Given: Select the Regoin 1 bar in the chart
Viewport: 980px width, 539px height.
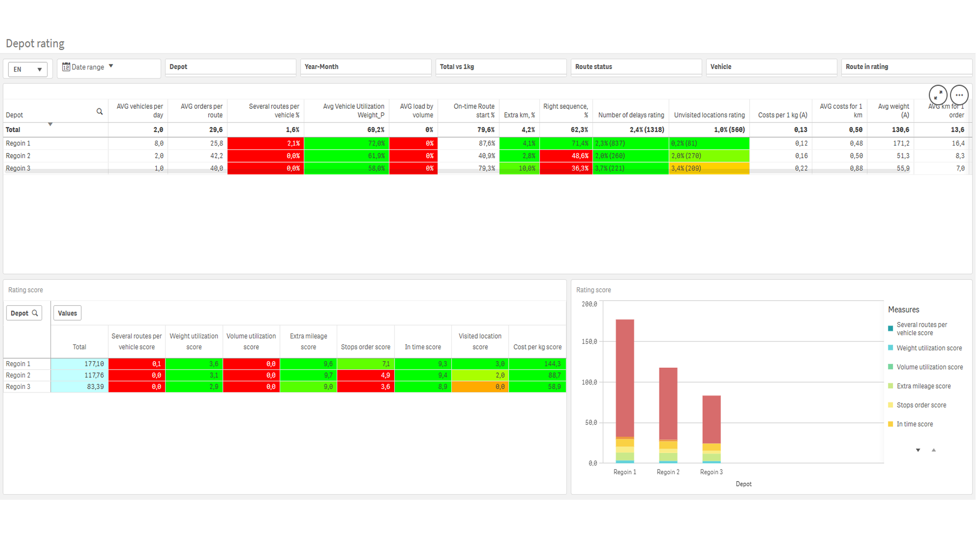Looking at the screenshot, I should pos(625,391).
